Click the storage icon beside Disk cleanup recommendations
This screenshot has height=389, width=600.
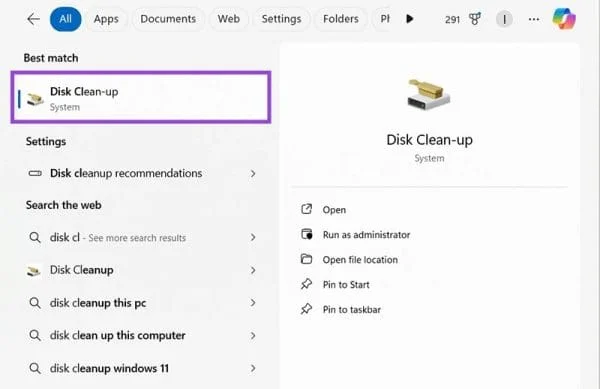35,173
